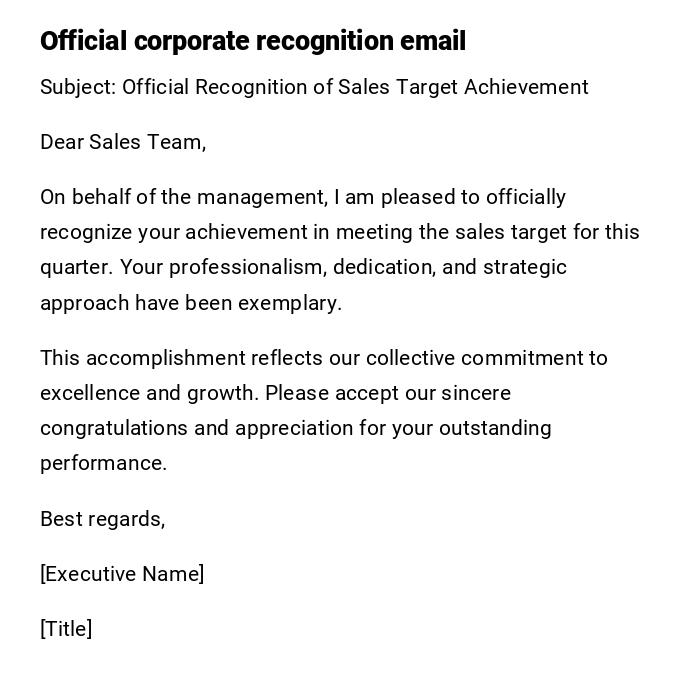
Task: Click the phrase "excellence and growth."
Action: 150,393
